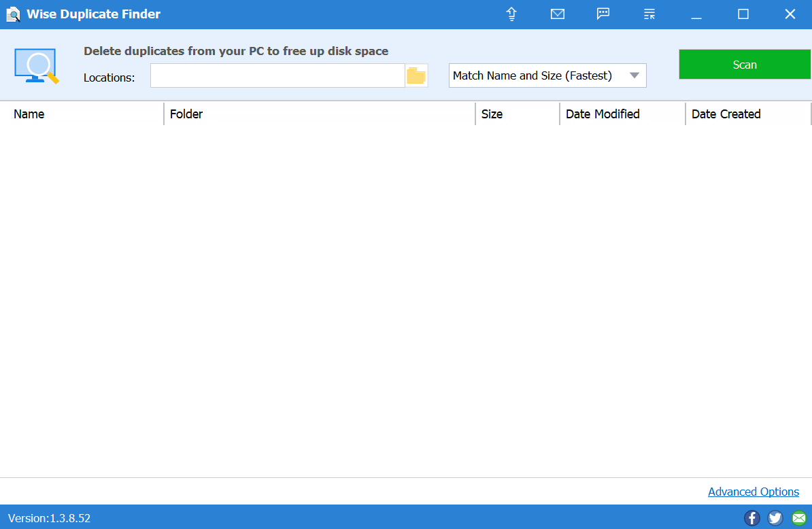Screen dimensions: 812x529
Task: Minimize the Wise Duplicate Finder window
Action: 696,14
